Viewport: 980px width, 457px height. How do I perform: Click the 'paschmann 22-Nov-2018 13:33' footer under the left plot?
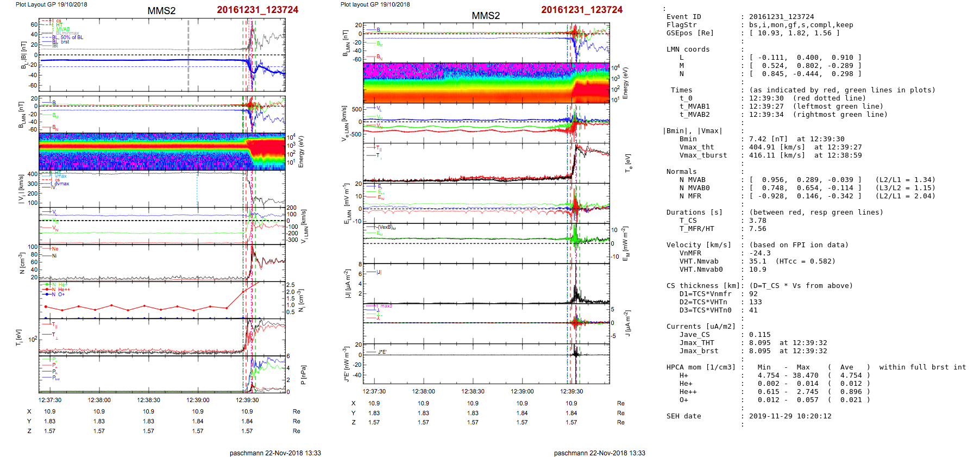[x=275, y=453]
